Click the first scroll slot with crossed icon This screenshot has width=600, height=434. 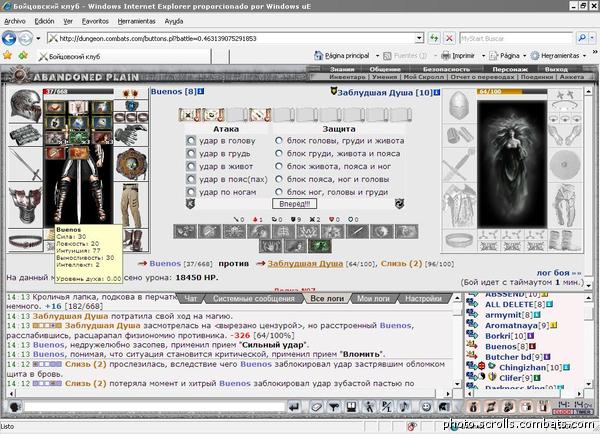(190, 114)
